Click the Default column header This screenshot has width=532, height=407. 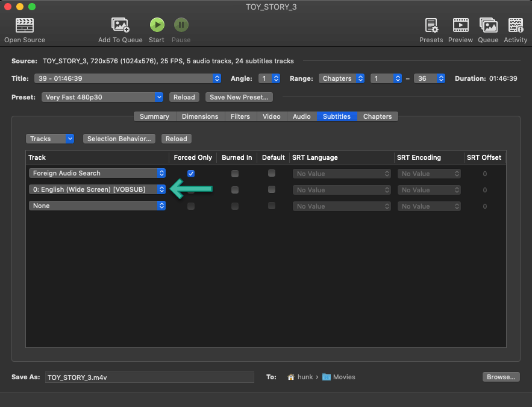click(273, 157)
